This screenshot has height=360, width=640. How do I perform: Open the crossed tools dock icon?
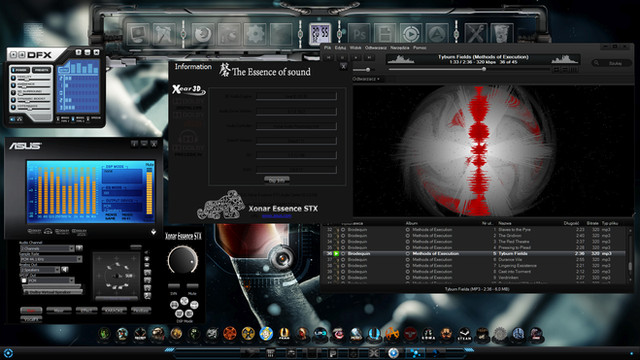coord(476,34)
